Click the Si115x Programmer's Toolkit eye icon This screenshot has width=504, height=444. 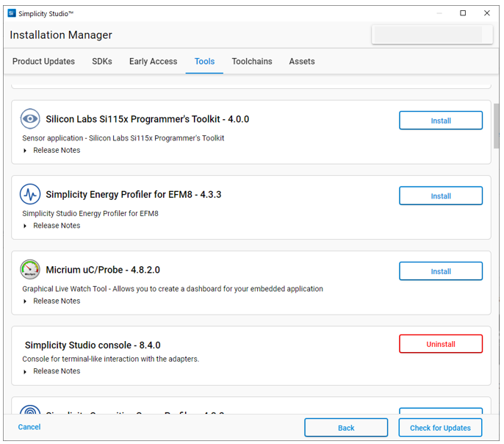(x=30, y=119)
